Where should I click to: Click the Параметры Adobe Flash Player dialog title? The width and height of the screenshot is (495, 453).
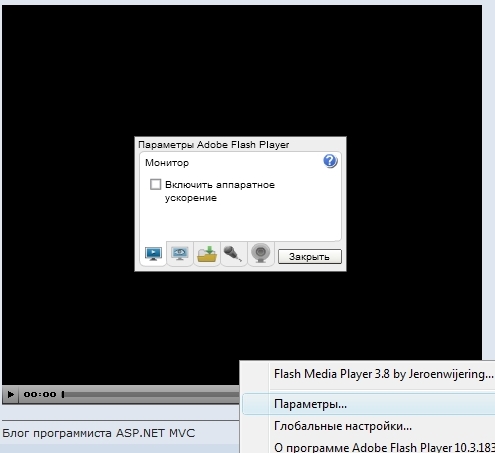click(x=214, y=145)
